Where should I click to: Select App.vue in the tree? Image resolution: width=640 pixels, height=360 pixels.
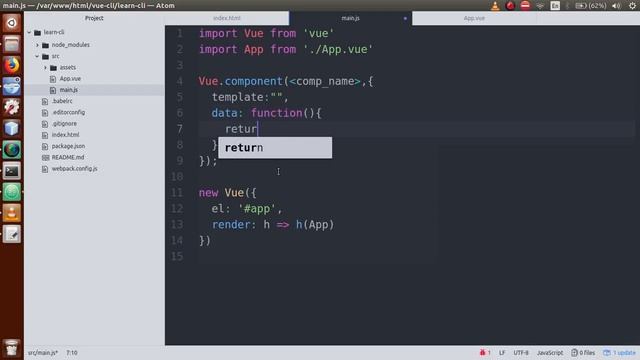click(70, 79)
